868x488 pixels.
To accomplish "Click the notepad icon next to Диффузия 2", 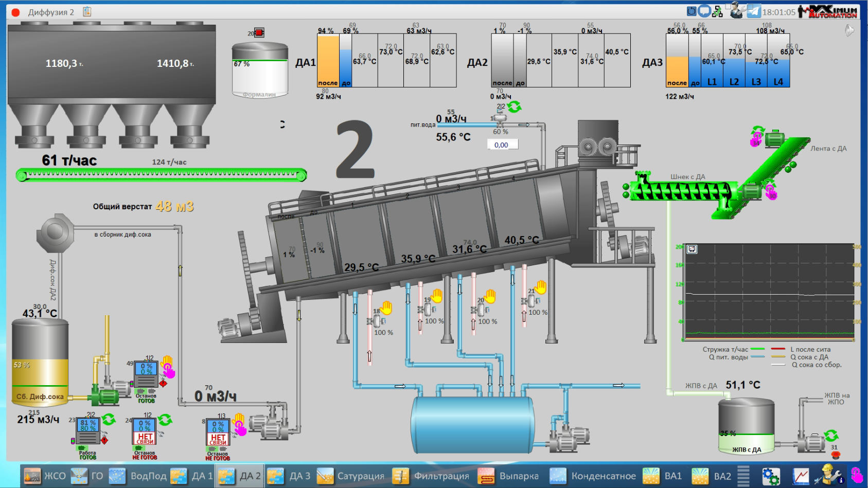I will 87,11.
